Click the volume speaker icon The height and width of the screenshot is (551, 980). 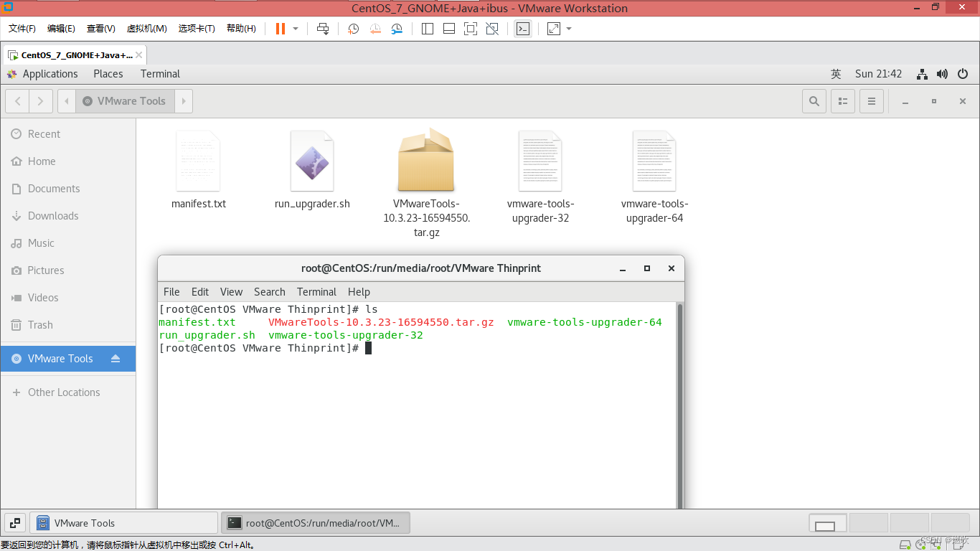click(942, 74)
